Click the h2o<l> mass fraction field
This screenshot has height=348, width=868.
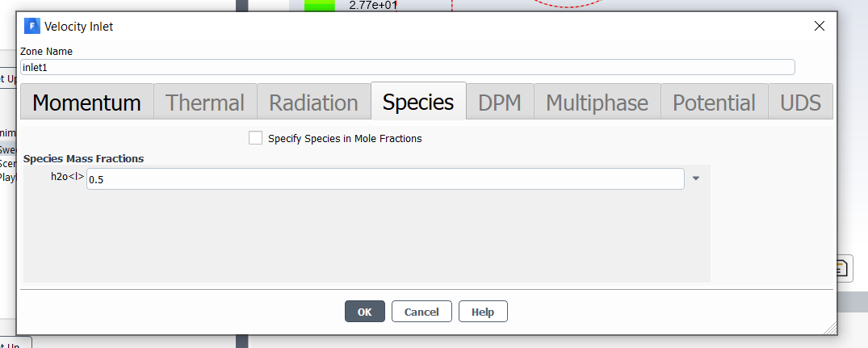point(385,179)
